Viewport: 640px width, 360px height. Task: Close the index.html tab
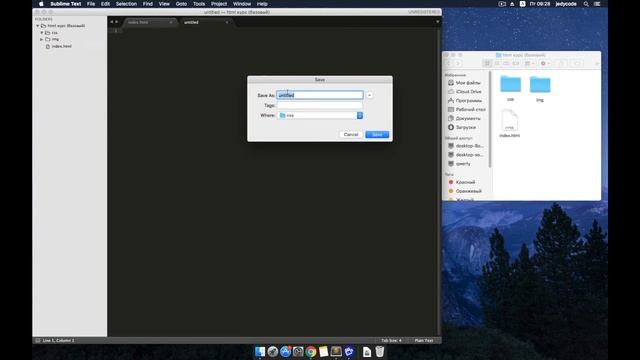tap(171, 22)
